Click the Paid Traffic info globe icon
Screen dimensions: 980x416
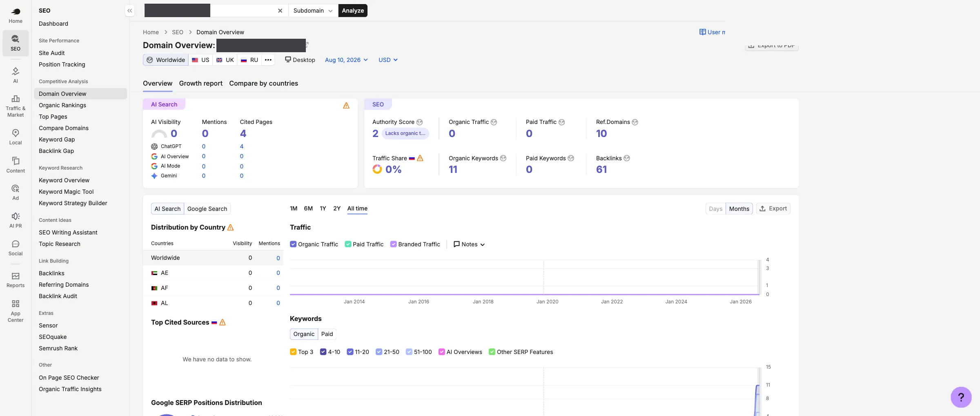561,122
